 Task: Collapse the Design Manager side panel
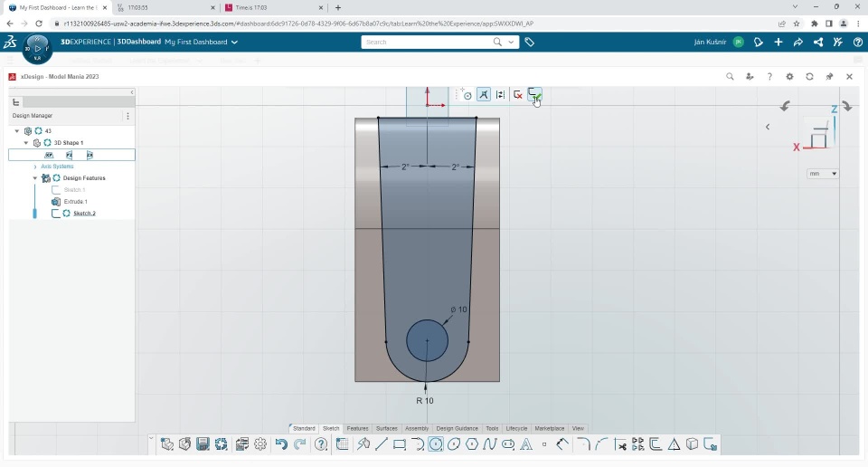pos(132,92)
